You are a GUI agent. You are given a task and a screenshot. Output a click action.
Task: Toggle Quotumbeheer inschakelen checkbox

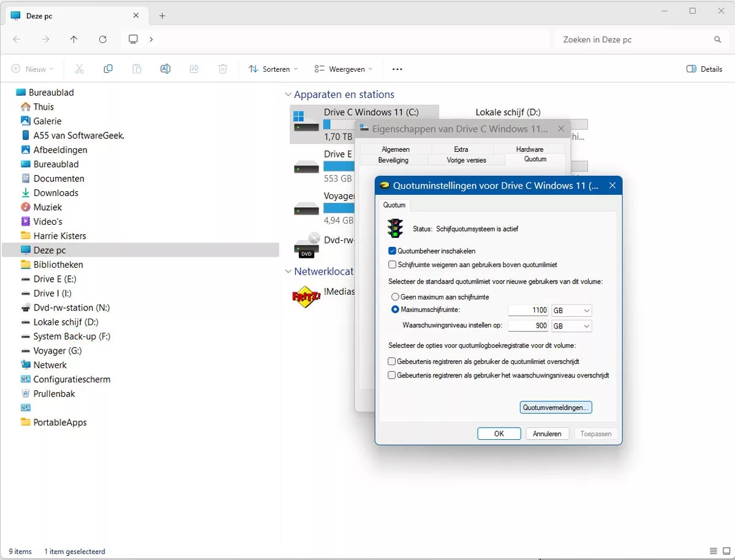[392, 251]
